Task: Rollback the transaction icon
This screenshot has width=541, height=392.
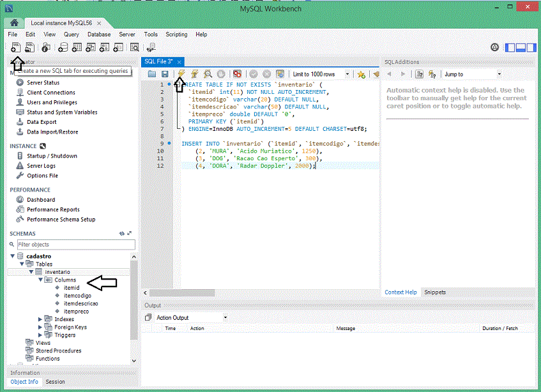Action: tap(267, 74)
